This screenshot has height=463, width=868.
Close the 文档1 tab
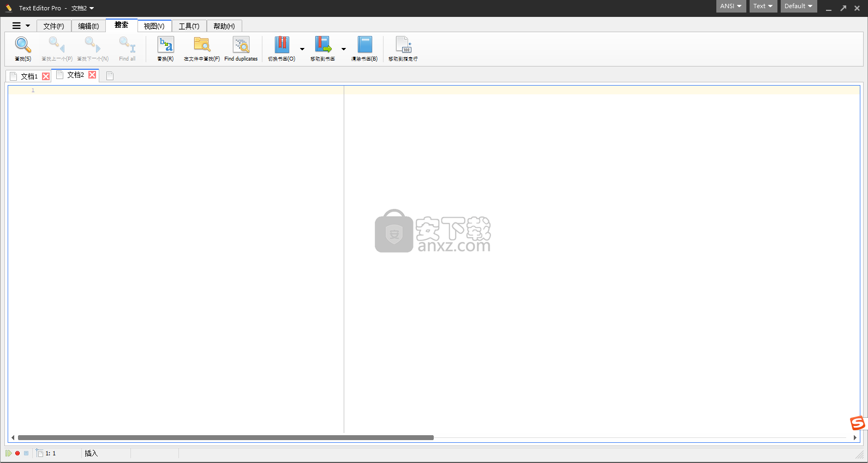click(x=46, y=76)
